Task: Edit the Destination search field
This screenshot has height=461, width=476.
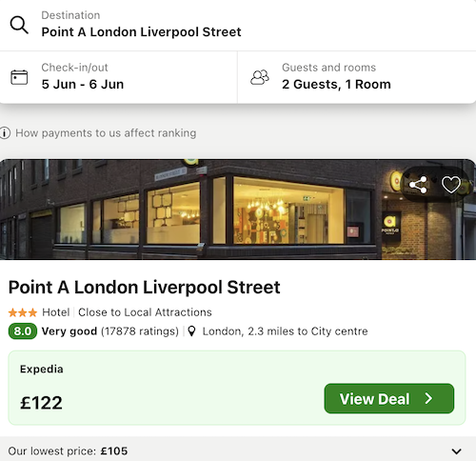Action: 238,25
